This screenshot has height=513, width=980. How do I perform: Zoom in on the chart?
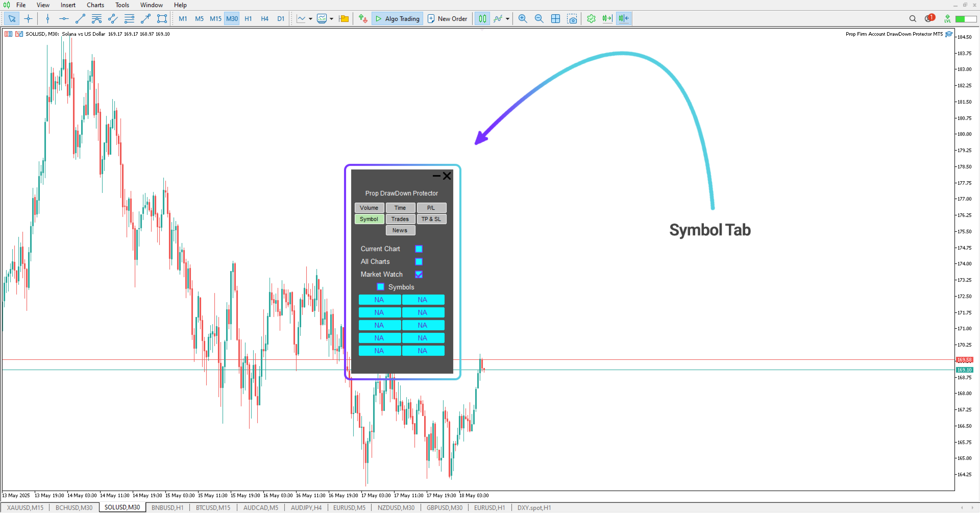(x=523, y=18)
